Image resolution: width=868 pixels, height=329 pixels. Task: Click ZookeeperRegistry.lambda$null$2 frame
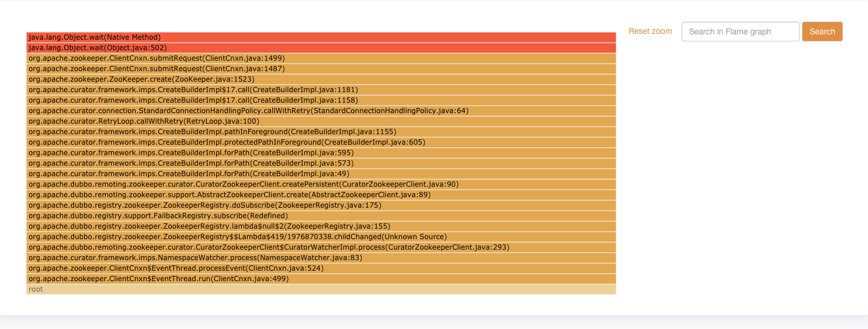(321, 226)
